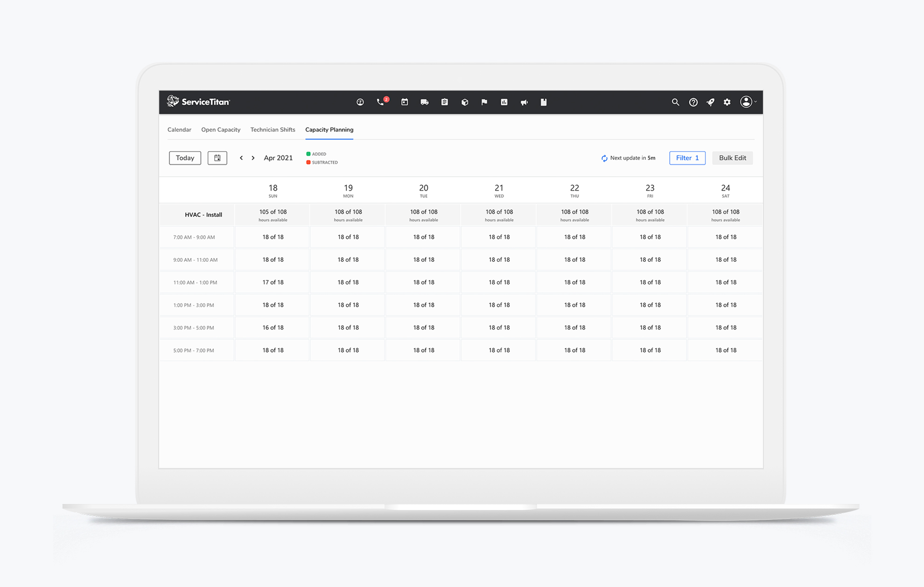Click the marketing megaphone icon
924x587 pixels.
tap(524, 102)
